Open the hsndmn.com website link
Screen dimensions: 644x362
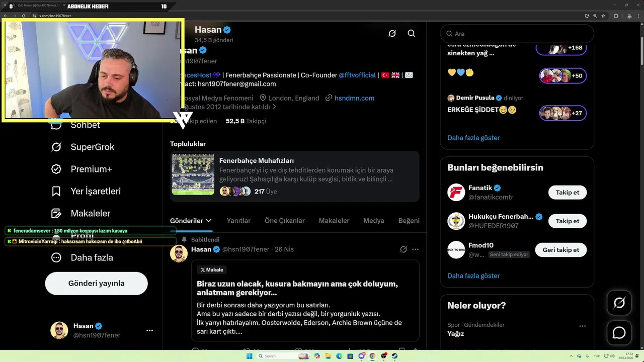(x=354, y=98)
